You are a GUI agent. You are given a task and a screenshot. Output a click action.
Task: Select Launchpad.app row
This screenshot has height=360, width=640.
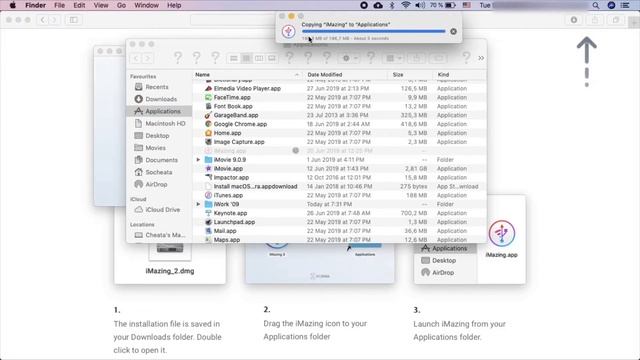pos(339,222)
